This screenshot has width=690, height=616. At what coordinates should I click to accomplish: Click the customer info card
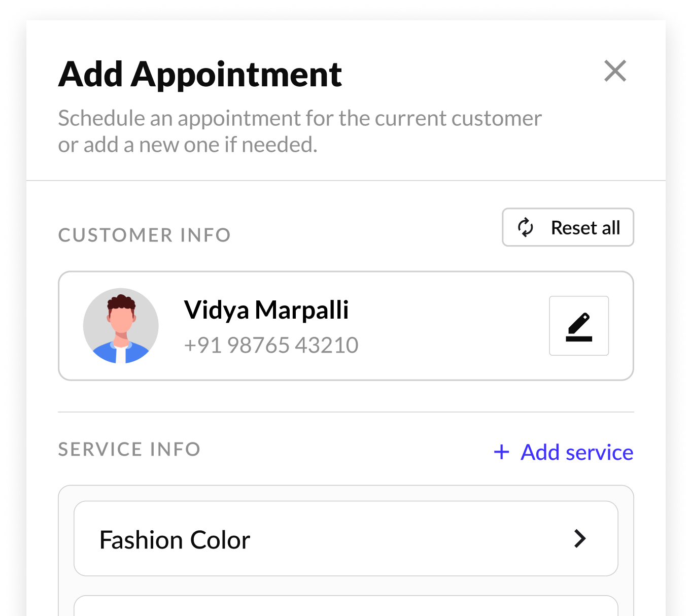tap(347, 325)
